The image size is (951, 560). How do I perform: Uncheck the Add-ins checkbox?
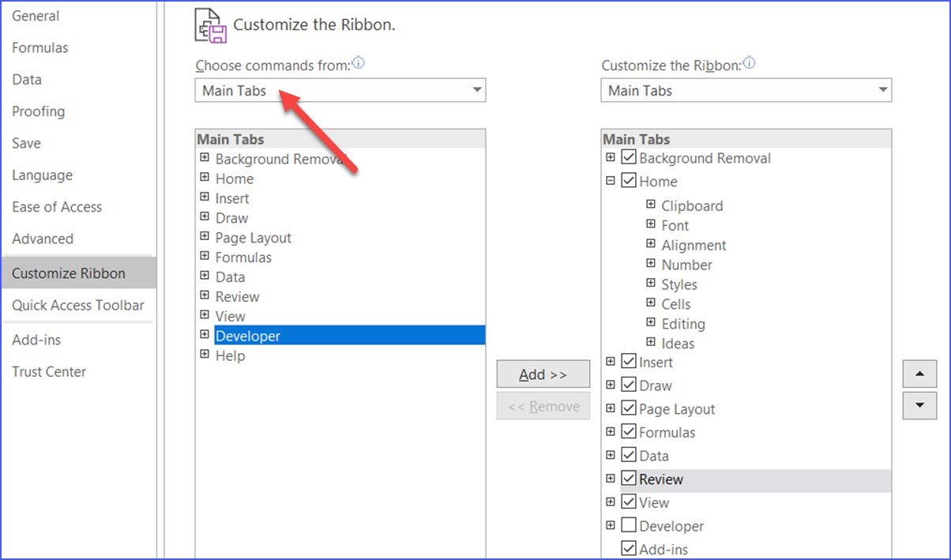pyautogui.click(x=628, y=548)
